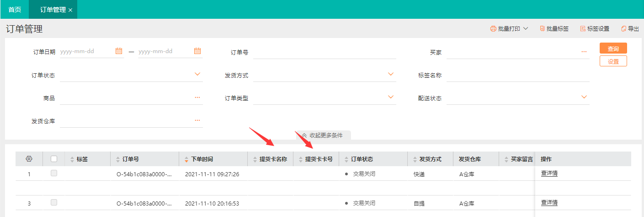This screenshot has width=644, height=217.
Task: Open table column settings gear icon
Action: tap(29, 159)
